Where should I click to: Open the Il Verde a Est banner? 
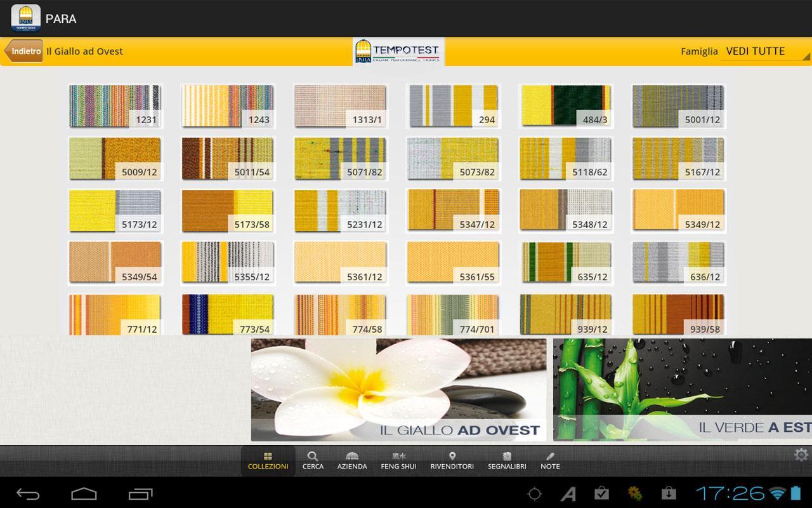coord(682,389)
